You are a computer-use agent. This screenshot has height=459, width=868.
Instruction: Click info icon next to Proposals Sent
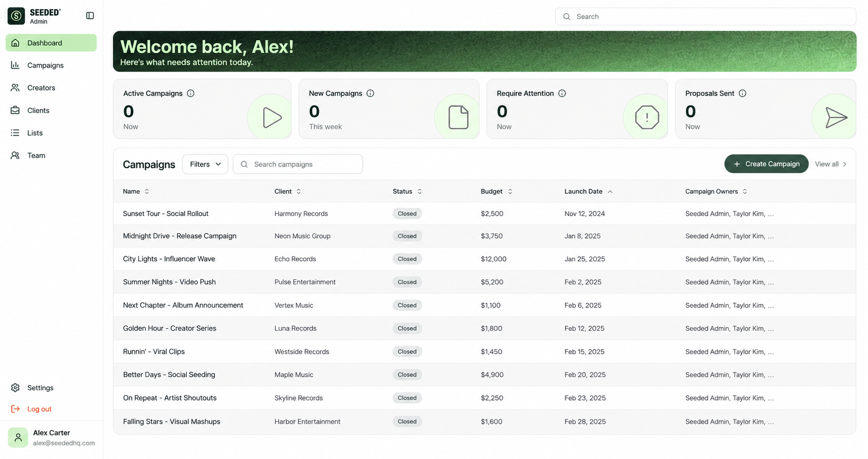(x=742, y=93)
